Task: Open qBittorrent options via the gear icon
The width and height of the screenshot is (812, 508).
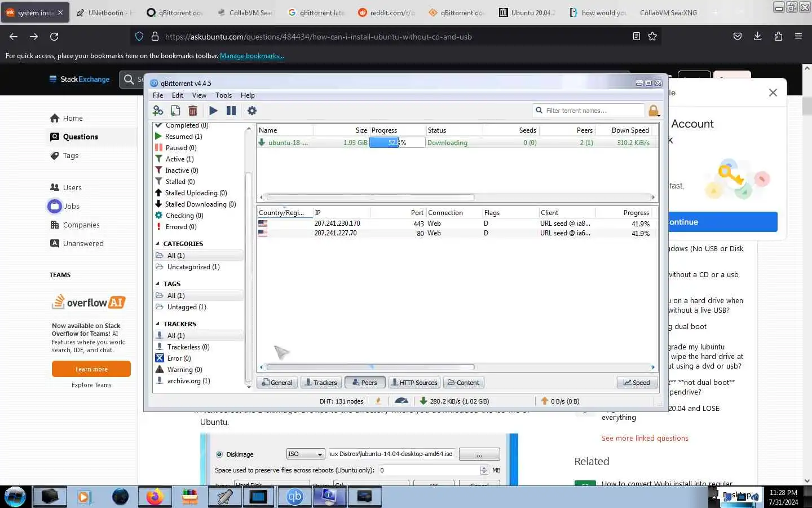Action: (252, 111)
